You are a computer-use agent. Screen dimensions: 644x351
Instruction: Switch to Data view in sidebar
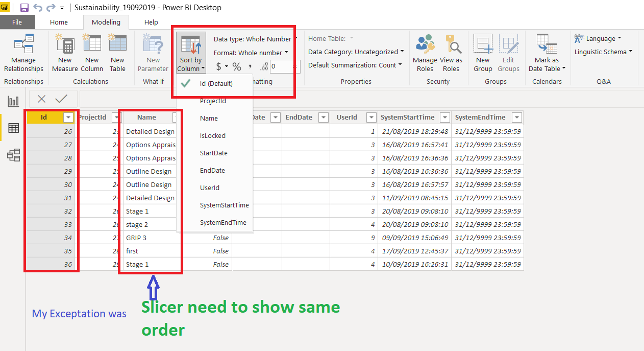(x=13, y=128)
